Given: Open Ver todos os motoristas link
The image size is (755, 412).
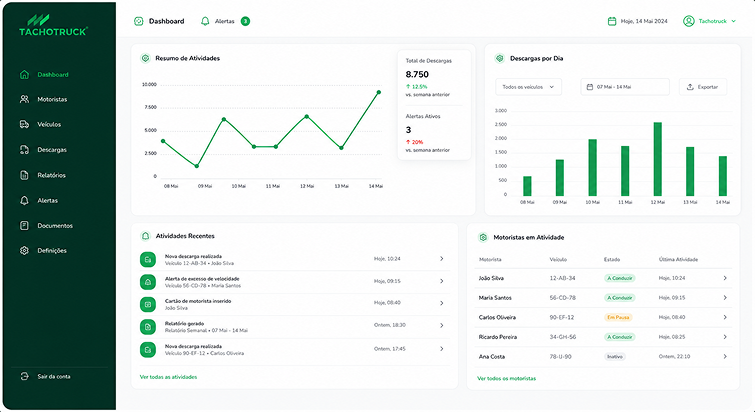Looking at the screenshot, I should click(x=506, y=378).
